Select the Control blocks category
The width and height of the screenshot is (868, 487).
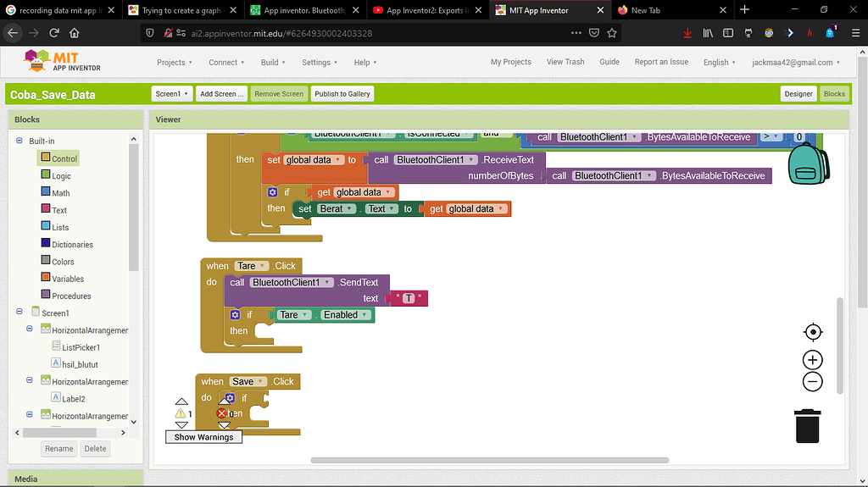tap(64, 158)
